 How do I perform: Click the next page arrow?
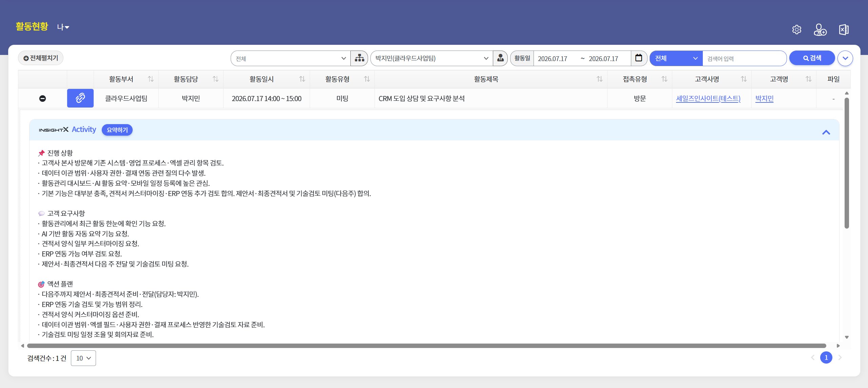point(840,357)
